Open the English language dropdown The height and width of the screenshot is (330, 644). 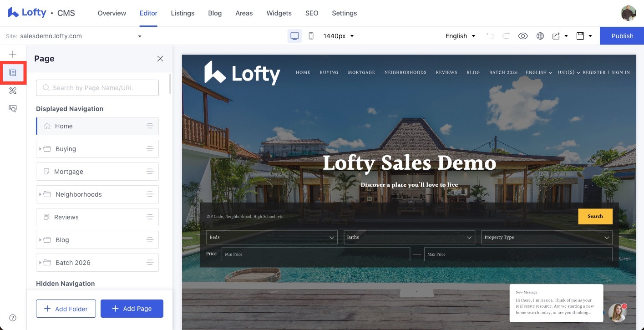coord(460,36)
